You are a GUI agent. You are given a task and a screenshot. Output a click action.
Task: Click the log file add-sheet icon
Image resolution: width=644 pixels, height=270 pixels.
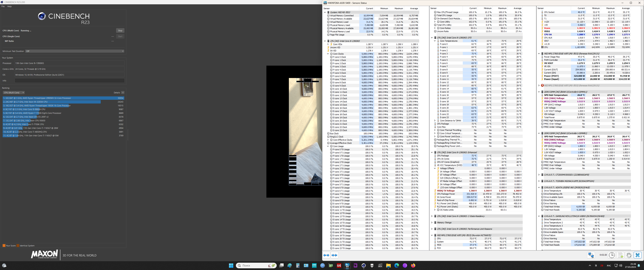[x=620, y=255]
